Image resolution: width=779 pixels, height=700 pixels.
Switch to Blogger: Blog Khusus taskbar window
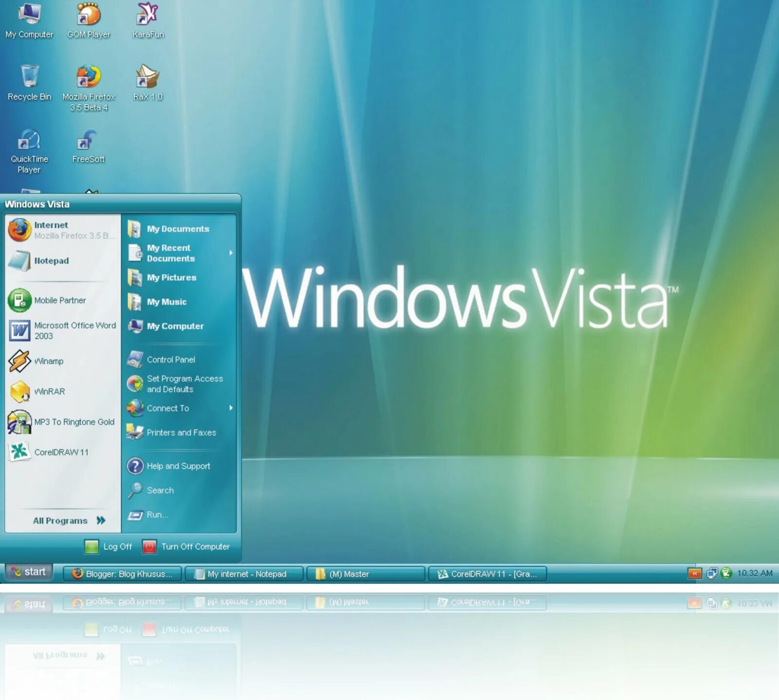[x=122, y=574]
